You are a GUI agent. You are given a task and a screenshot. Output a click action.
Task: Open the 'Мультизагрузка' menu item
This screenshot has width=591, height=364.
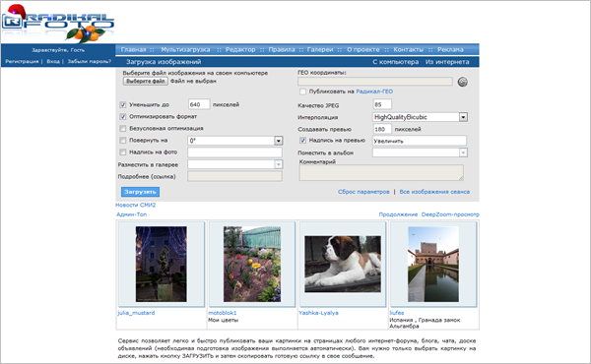pos(185,49)
